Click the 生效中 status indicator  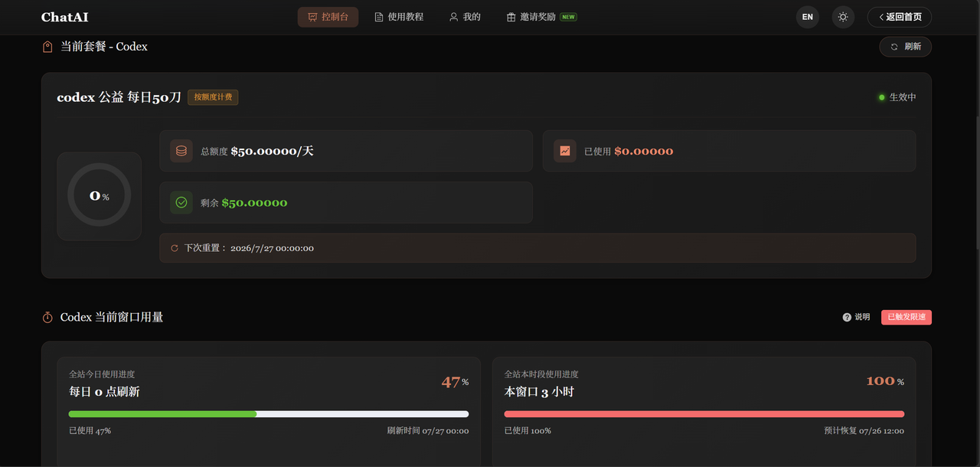pos(897,97)
